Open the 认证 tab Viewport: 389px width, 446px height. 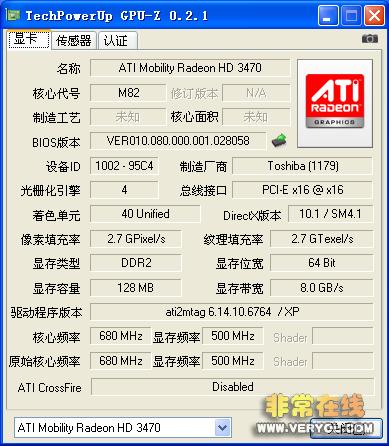[117, 41]
